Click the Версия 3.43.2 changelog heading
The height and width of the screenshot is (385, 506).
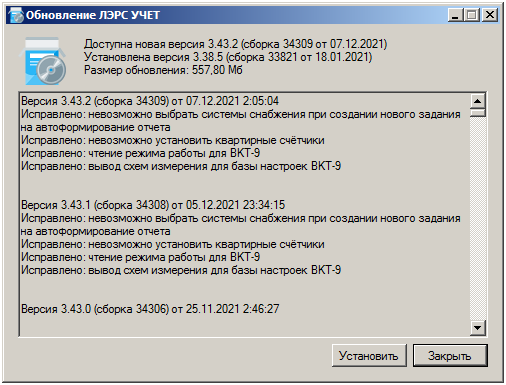[x=150, y=101]
